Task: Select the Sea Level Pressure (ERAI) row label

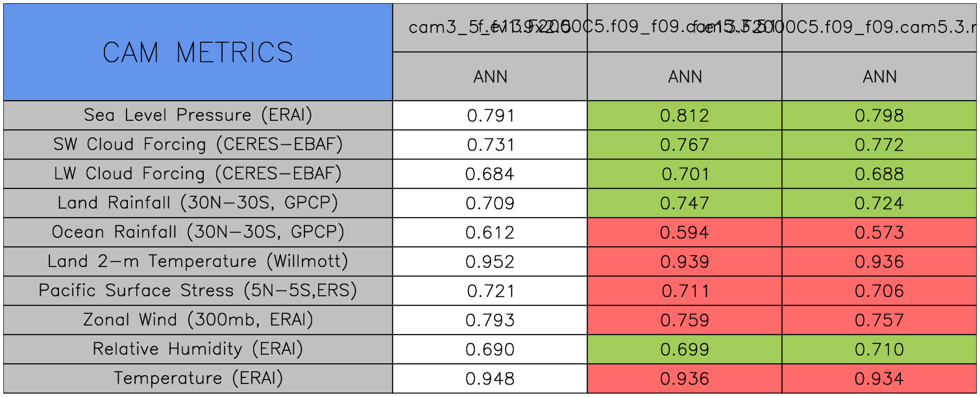Action: click(198, 116)
